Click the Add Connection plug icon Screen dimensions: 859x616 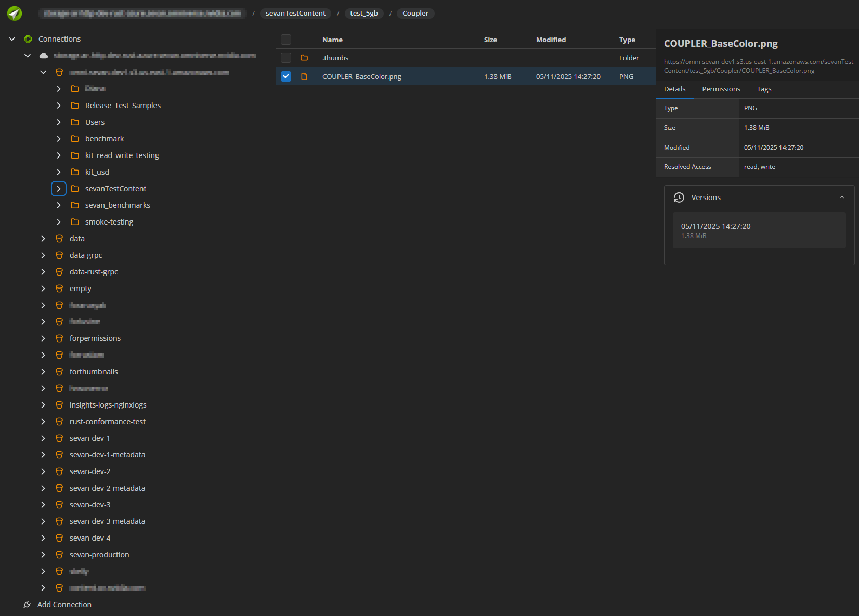[27, 605]
